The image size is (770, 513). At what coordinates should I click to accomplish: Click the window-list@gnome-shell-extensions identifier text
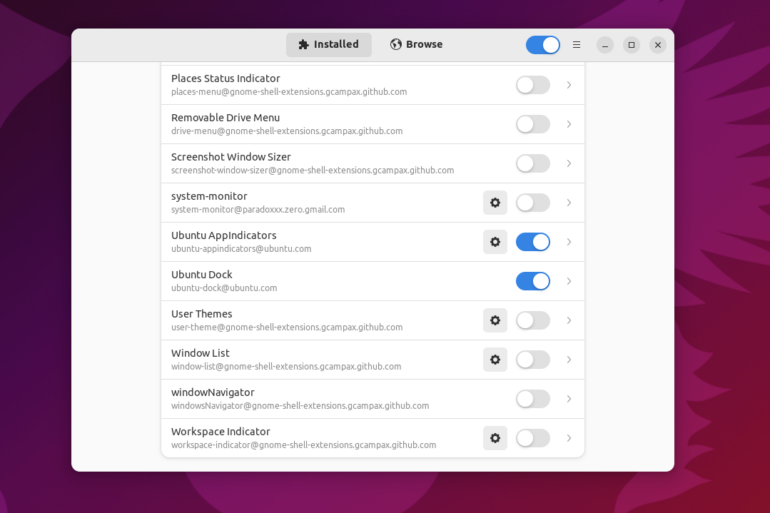pyautogui.click(x=286, y=367)
